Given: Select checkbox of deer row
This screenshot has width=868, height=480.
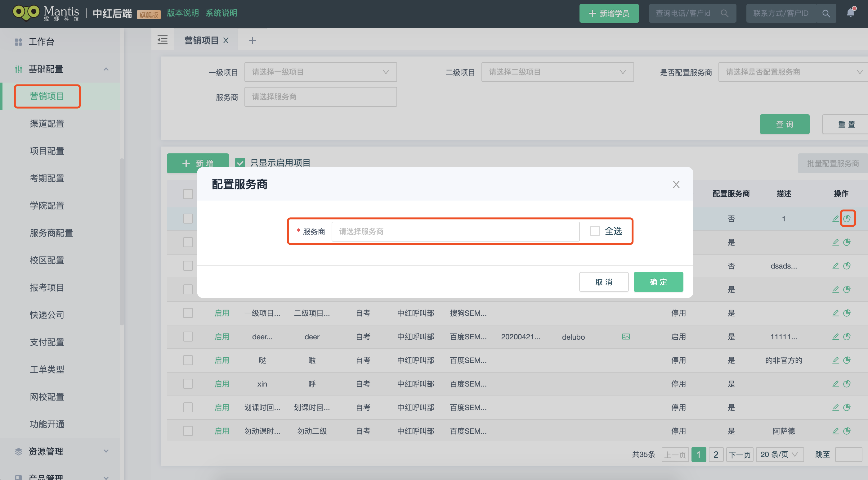Looking at the screenshot, I should (188, 337).
